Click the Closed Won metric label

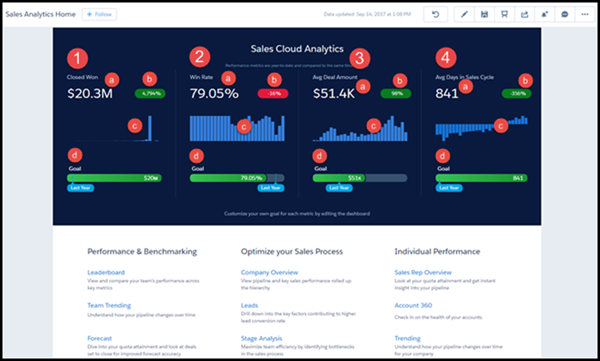[x=82, y=77]
